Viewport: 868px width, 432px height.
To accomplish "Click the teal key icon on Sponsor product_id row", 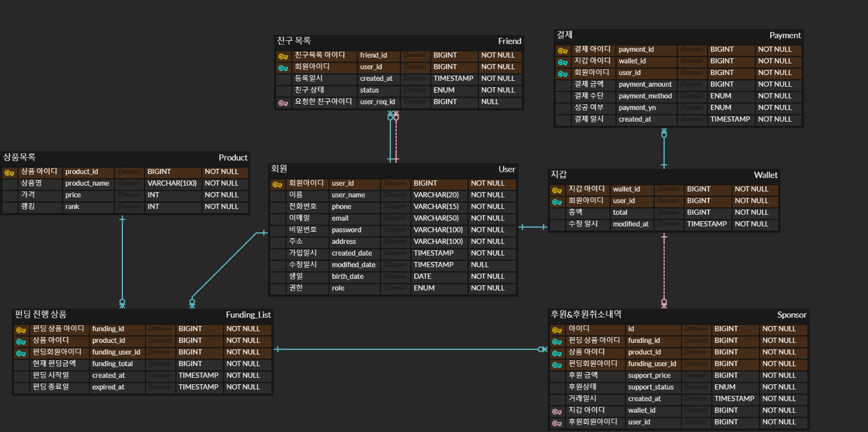I will coord(557,353).
